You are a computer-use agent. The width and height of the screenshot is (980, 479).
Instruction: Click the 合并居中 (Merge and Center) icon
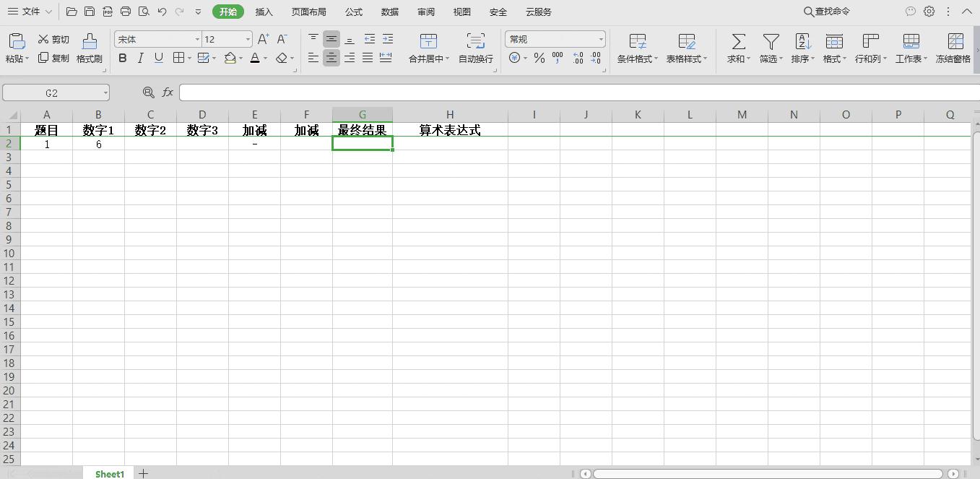coord(428,43)
